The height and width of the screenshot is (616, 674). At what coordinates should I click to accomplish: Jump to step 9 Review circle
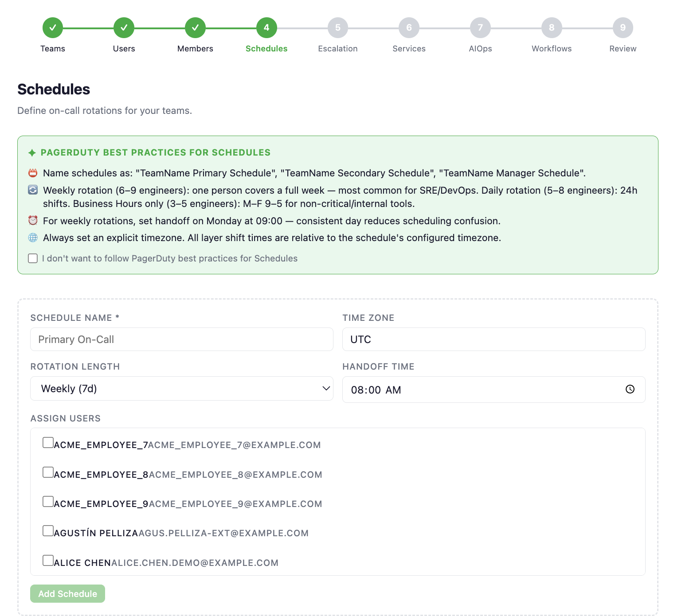click(623, 28)
